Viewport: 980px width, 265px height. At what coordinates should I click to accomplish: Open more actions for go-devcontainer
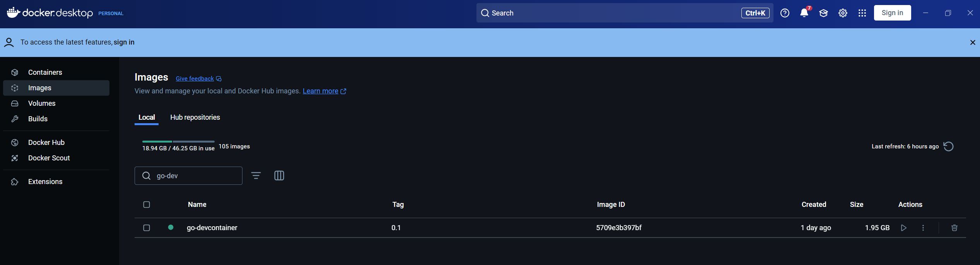923,228
